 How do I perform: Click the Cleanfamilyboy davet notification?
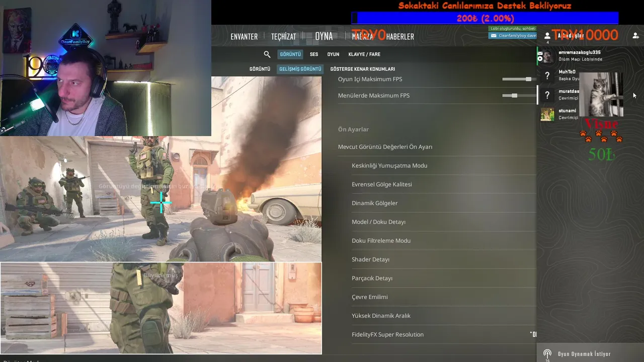click(x=512, y=36)
